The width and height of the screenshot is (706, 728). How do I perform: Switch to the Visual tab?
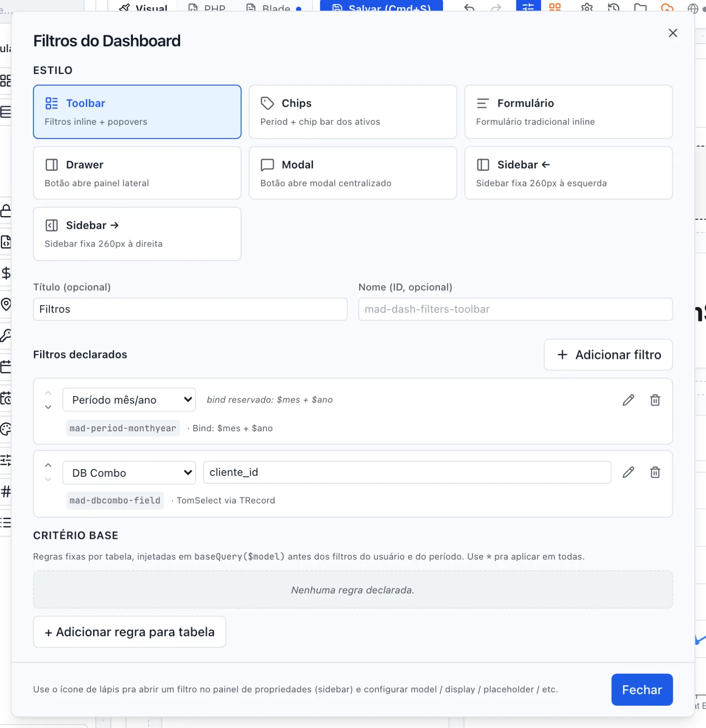tap(144, 7)
